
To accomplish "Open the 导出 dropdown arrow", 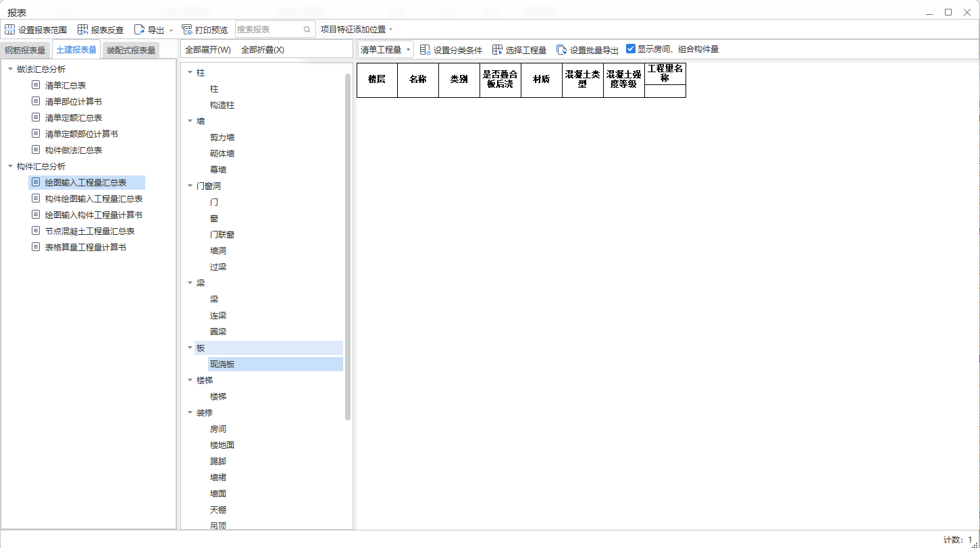I will tap(171, 30).
